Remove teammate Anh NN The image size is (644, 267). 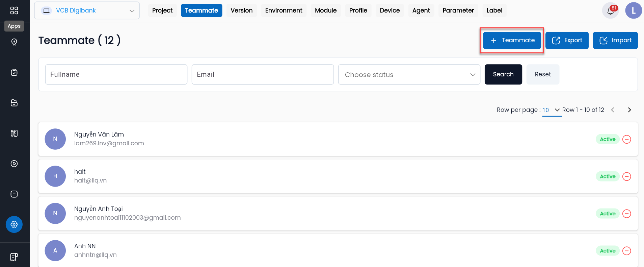click(x=627, y=251)
